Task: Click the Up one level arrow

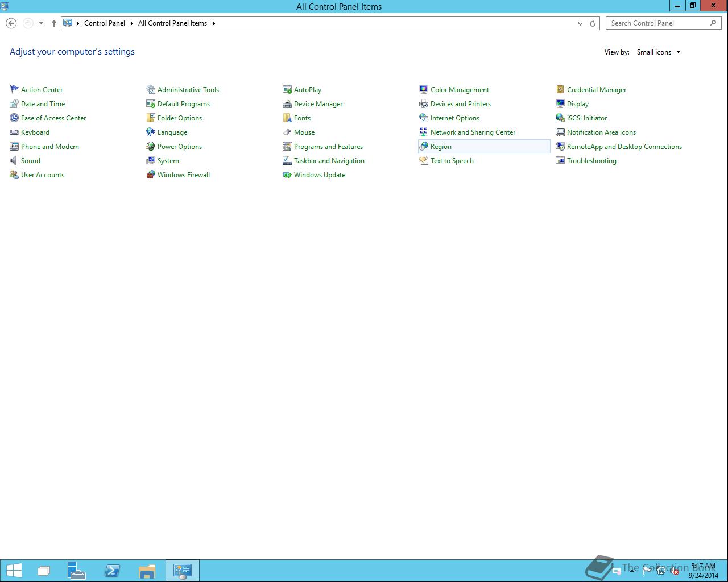Action: (x=54, y=23)
